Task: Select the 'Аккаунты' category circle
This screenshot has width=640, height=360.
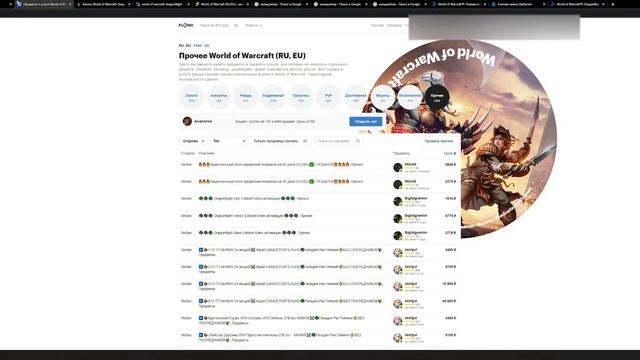Action: (219, 97)
